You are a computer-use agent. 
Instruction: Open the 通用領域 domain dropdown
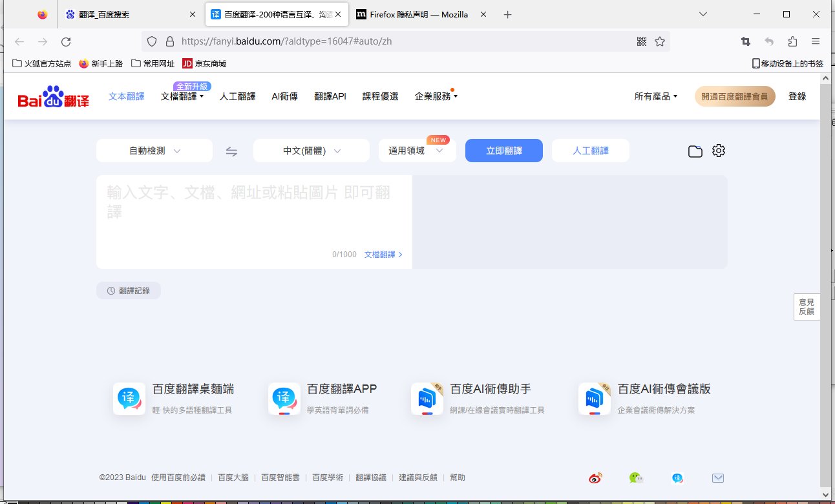click(417, 151)
